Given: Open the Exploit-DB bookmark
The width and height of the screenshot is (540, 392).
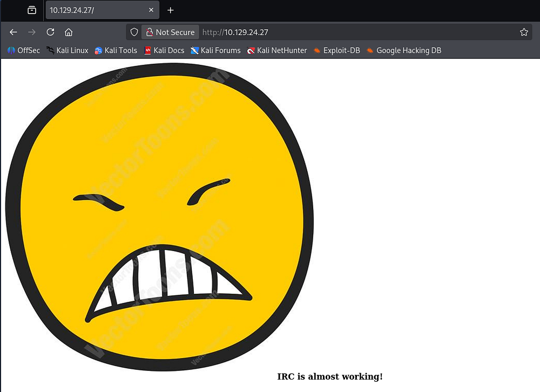Looking at the screenshot, I should click(336, 50).
